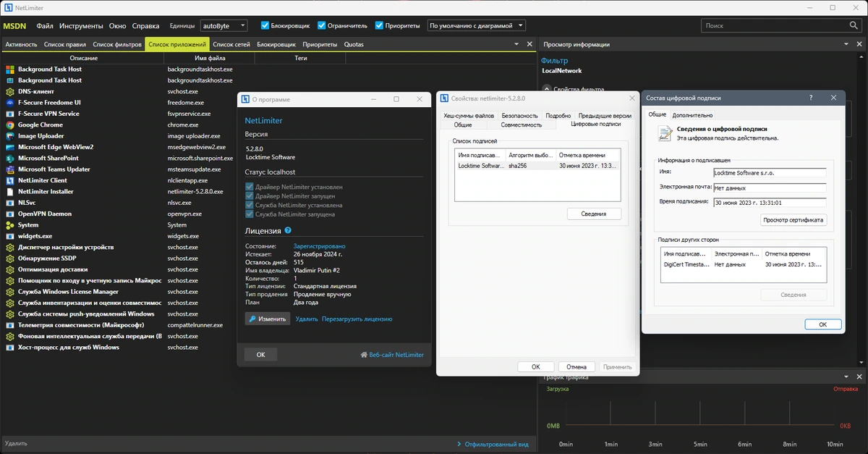Click the NetLimiter Client icon
This screenshot has width=868, height=454.
coord(10,180)
